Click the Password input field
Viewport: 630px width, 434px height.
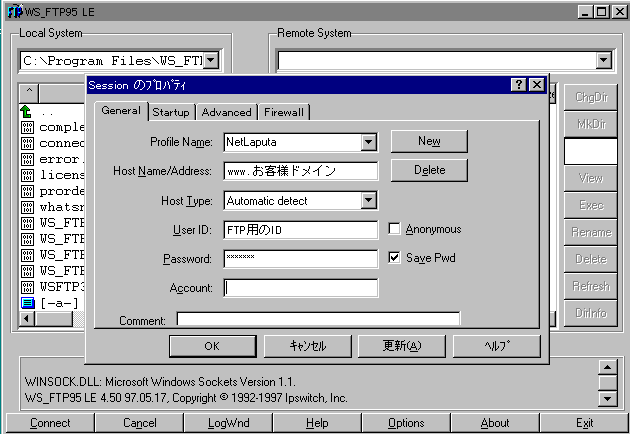[301, 258]
